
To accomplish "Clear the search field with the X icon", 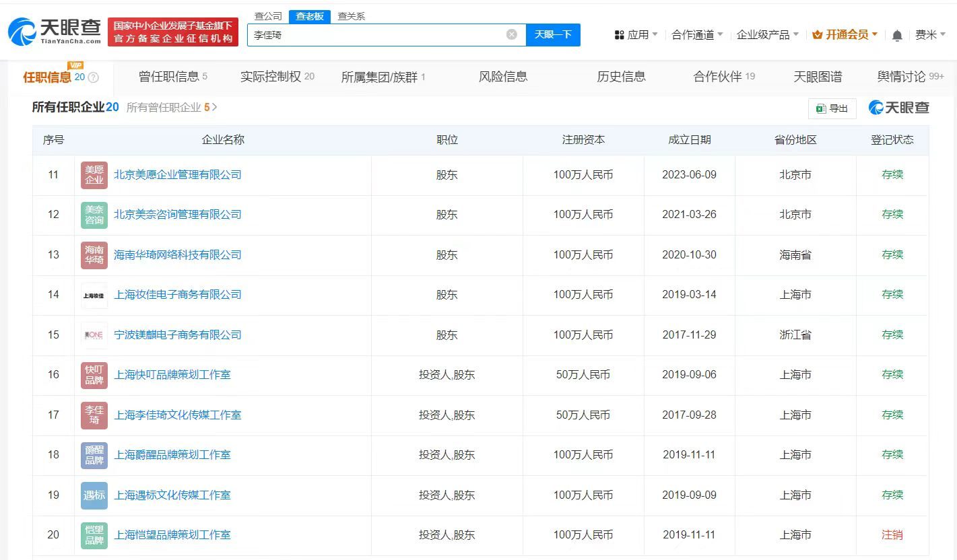I will click(x=512, y=34).
